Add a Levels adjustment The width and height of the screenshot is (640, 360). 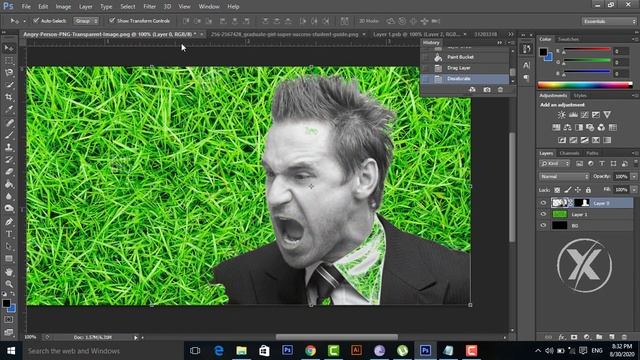pos(573,115)
